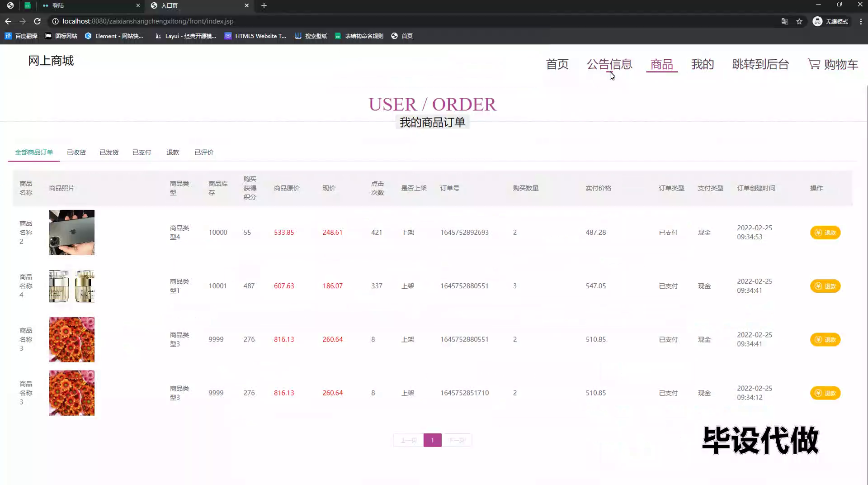Screen dimensions: 868x485
Task: Click the browser forward arrow
Action: [23, 21]
